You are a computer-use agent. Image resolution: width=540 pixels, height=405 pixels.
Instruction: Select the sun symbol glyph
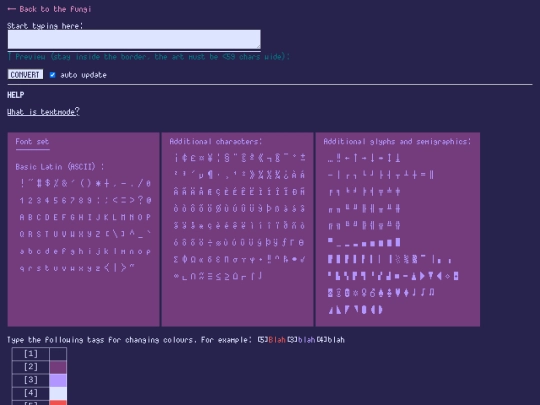click(x=355, y=292)
